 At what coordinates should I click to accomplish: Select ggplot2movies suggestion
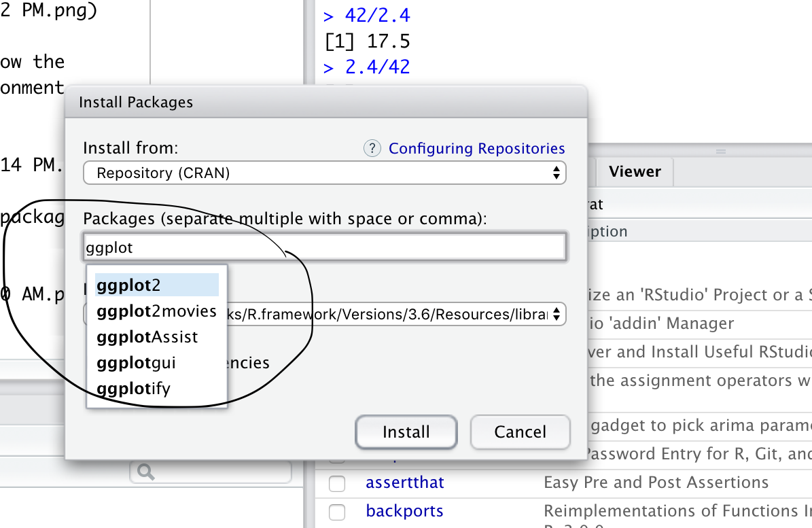(157, 311)
